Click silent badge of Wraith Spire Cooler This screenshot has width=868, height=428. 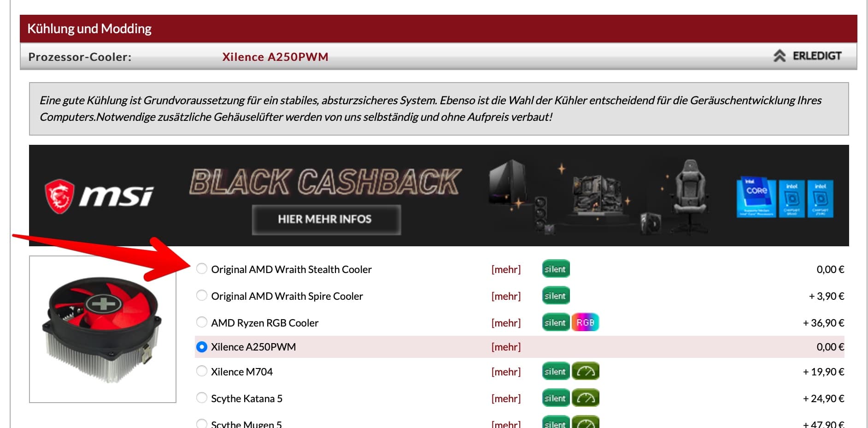point(556,296)
